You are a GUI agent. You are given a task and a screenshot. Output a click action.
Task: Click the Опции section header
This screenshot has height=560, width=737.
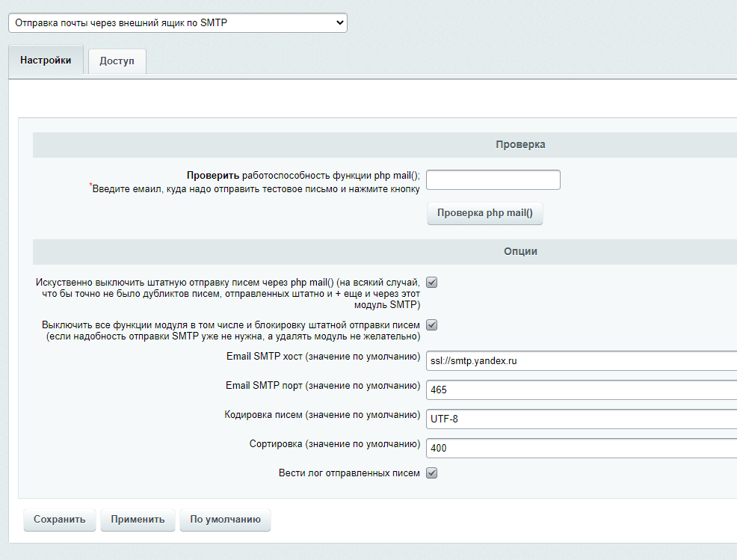[520, 251]
